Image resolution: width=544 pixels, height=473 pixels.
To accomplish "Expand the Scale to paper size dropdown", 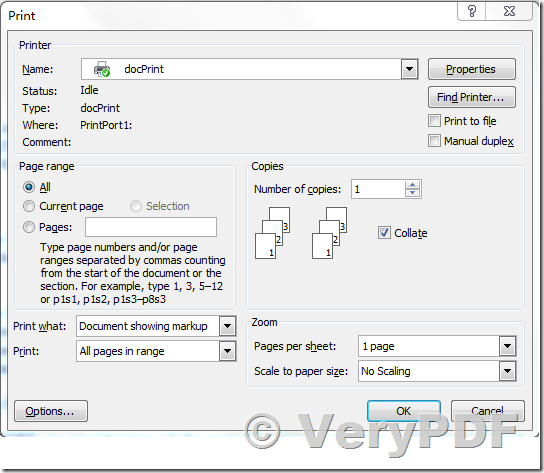I will 508,371.
